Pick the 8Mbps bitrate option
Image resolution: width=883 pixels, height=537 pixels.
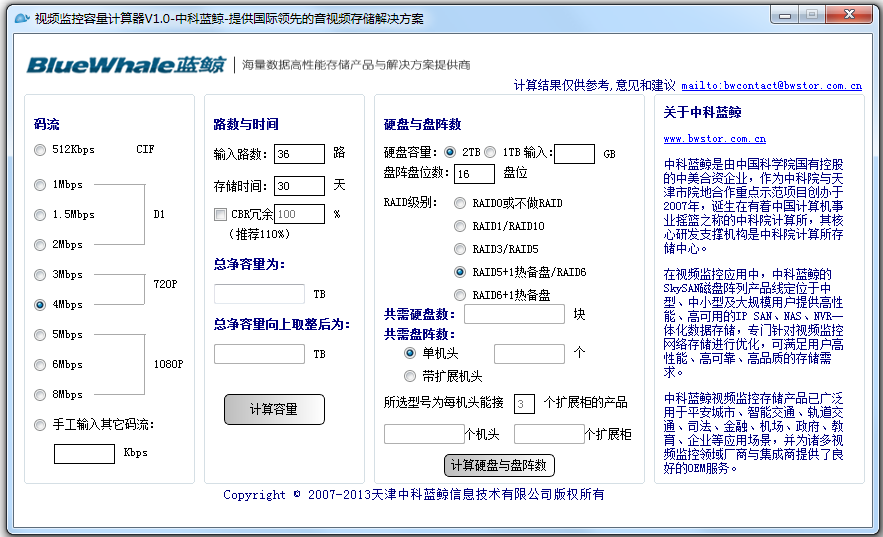click(40, 395)
